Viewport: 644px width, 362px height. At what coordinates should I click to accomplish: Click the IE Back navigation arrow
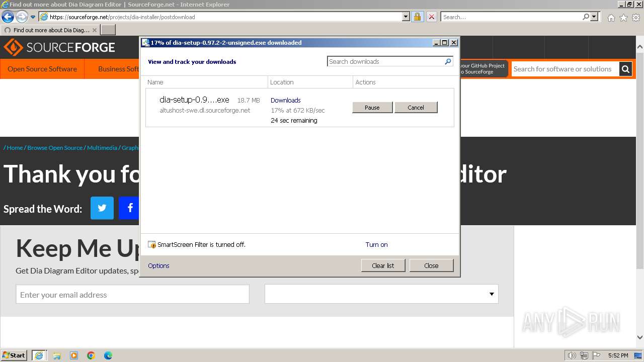click(8, 17)
